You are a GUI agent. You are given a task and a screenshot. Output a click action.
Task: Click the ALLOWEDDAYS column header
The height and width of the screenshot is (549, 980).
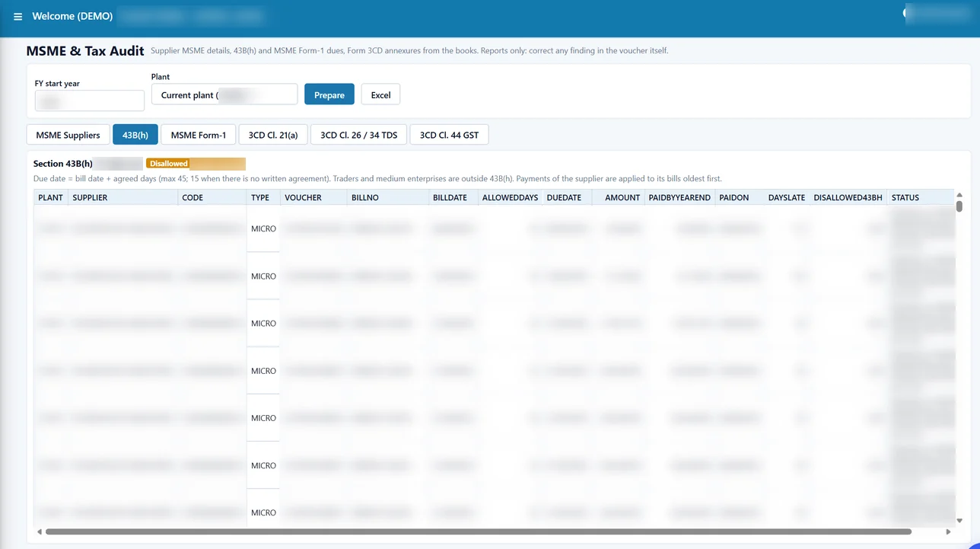click(510, 197)
